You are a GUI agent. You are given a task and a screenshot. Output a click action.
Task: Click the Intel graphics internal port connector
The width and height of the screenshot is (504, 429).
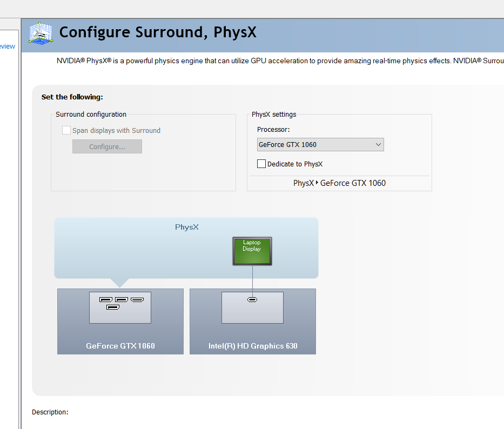(x=252, y=300)
